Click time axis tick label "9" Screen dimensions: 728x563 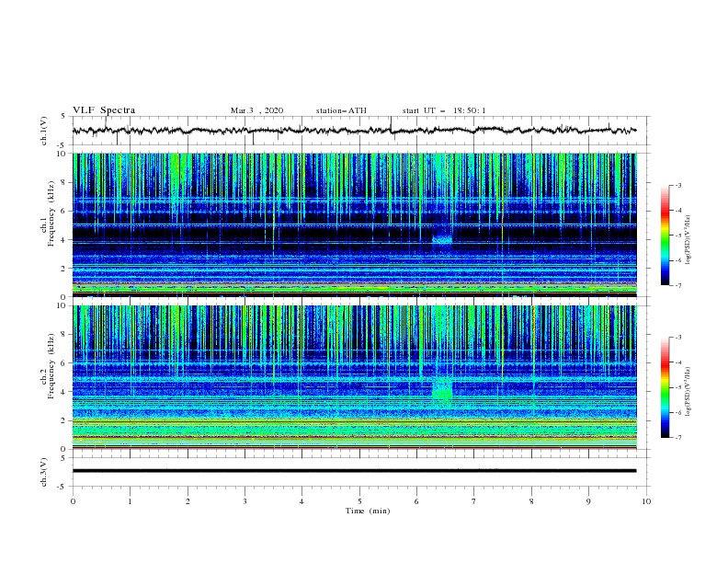pos(588,501)
